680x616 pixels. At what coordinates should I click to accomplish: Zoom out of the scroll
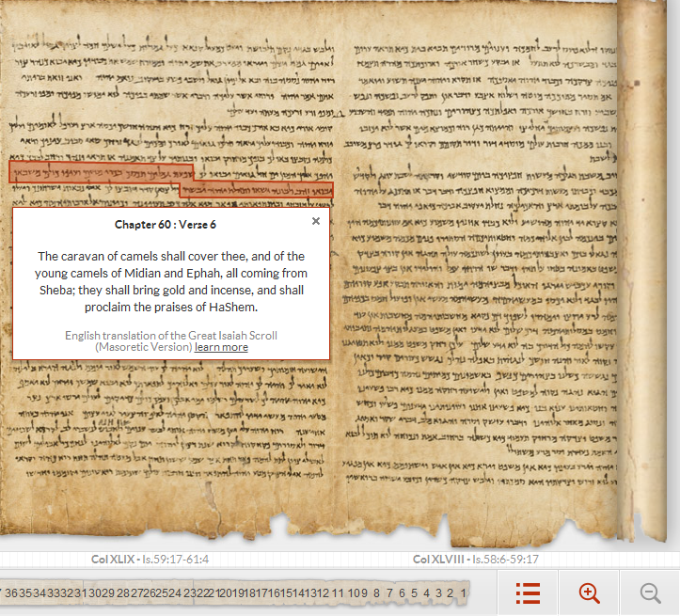[x=650, y=593]
